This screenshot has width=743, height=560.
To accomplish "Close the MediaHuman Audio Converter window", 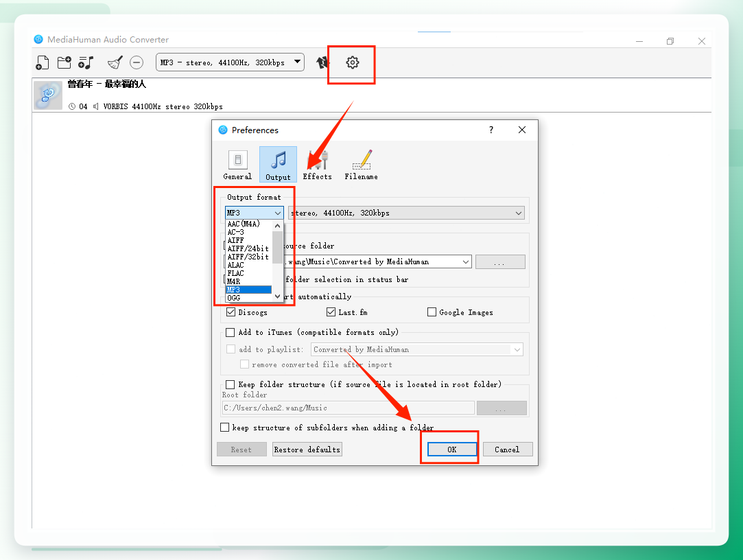I will [702, 41].
